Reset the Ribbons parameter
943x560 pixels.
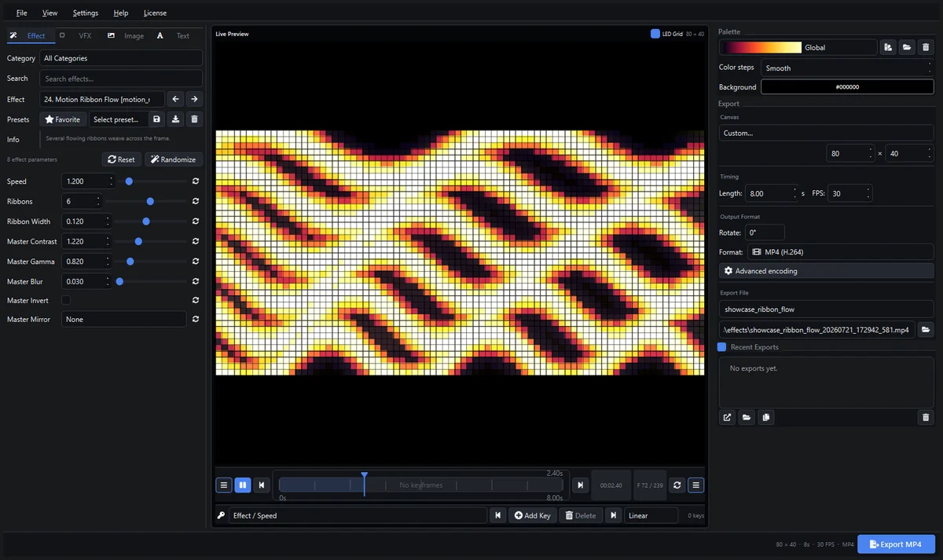196,201
